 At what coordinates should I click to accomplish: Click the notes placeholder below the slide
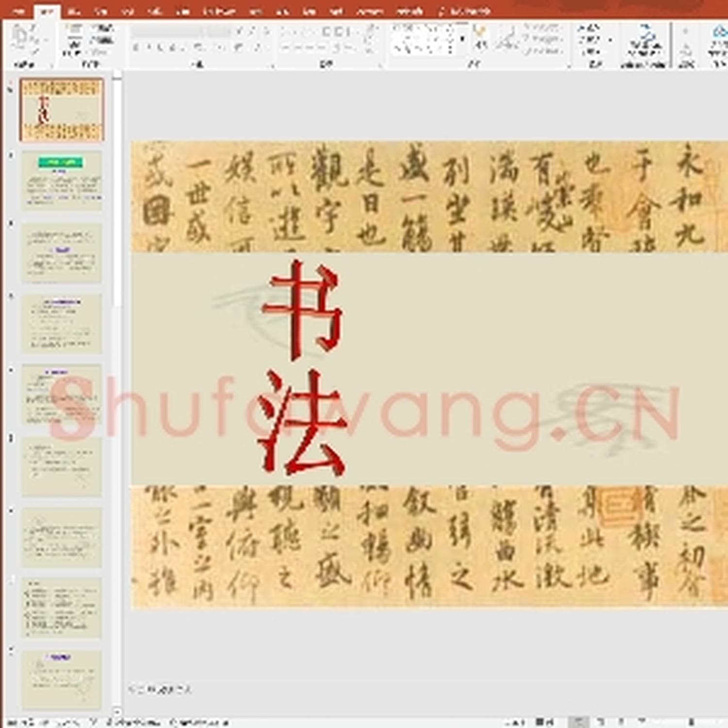[x=160, y=689]
